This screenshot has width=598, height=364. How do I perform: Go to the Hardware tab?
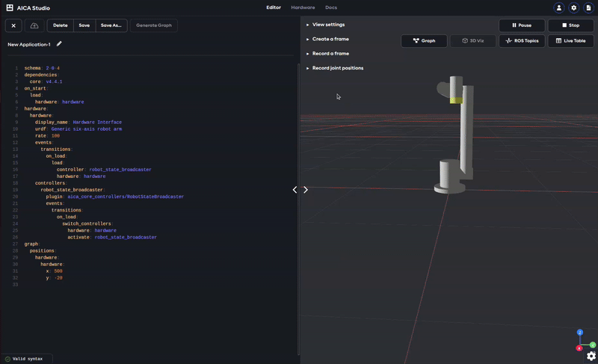point(303,7)
